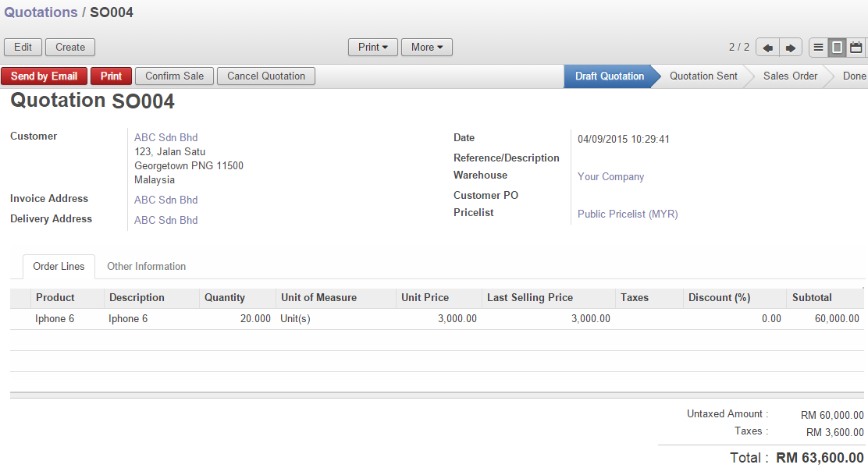Click the red Print button

point(111,76)
